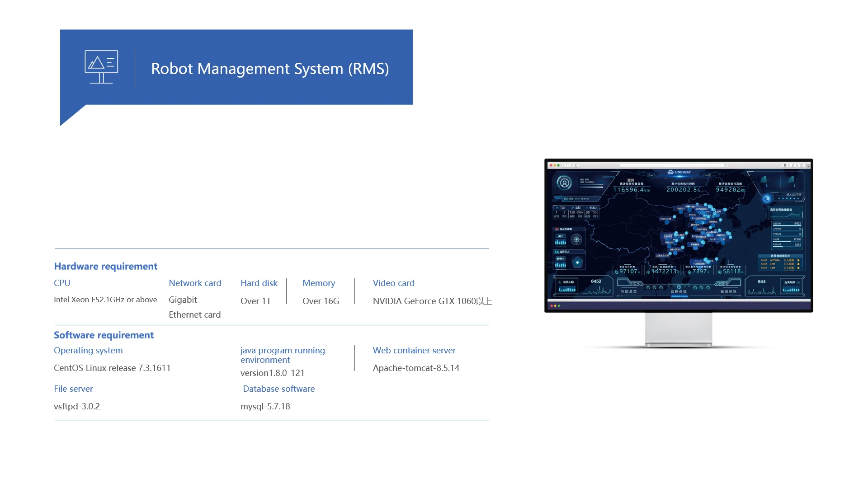Click the user avatar icon on dashboard
The width and height of the screenshot is (868, 488).
coord(564,183)
